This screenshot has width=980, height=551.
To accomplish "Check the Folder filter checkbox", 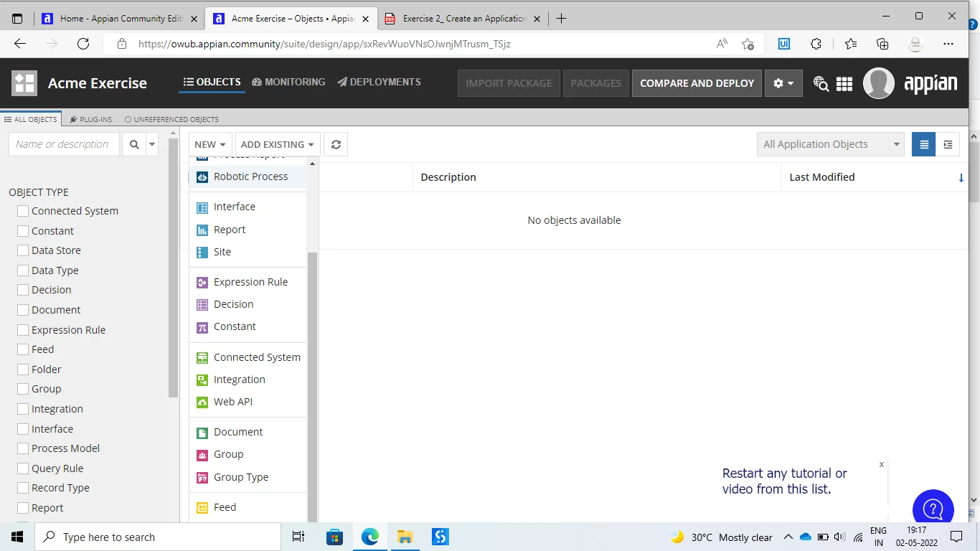I will point(23,369).
